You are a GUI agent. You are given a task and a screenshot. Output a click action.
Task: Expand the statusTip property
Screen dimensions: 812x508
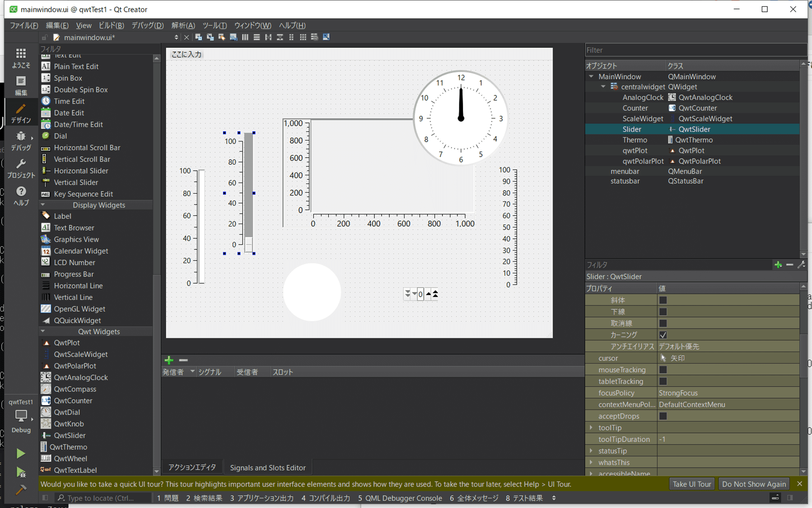pyautogui.click(x=591, y=451)
